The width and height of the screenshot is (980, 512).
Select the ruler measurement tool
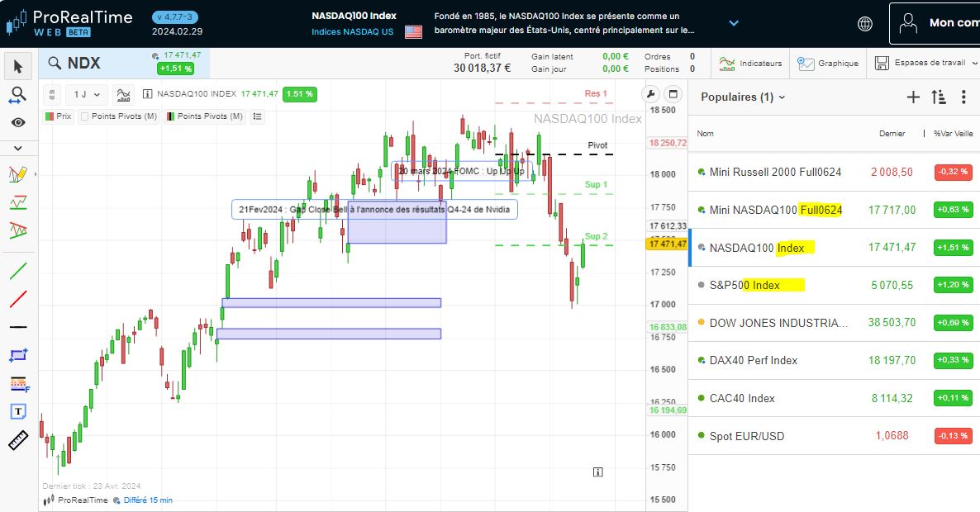click(x=18, y=441)
